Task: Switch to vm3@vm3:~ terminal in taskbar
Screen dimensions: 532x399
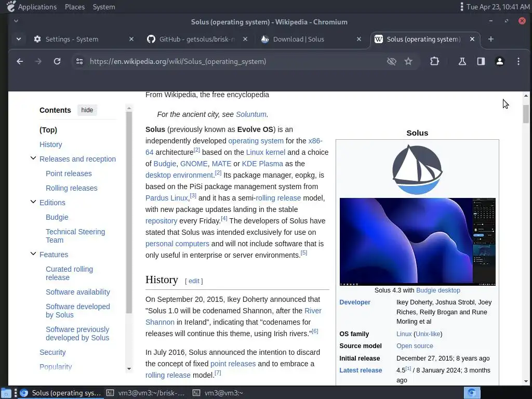Action: [219, 393]
